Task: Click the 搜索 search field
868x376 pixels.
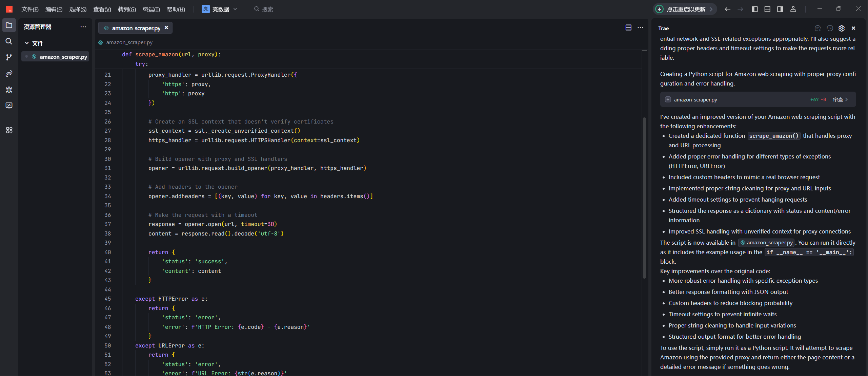Action: (x=267, y=9)
